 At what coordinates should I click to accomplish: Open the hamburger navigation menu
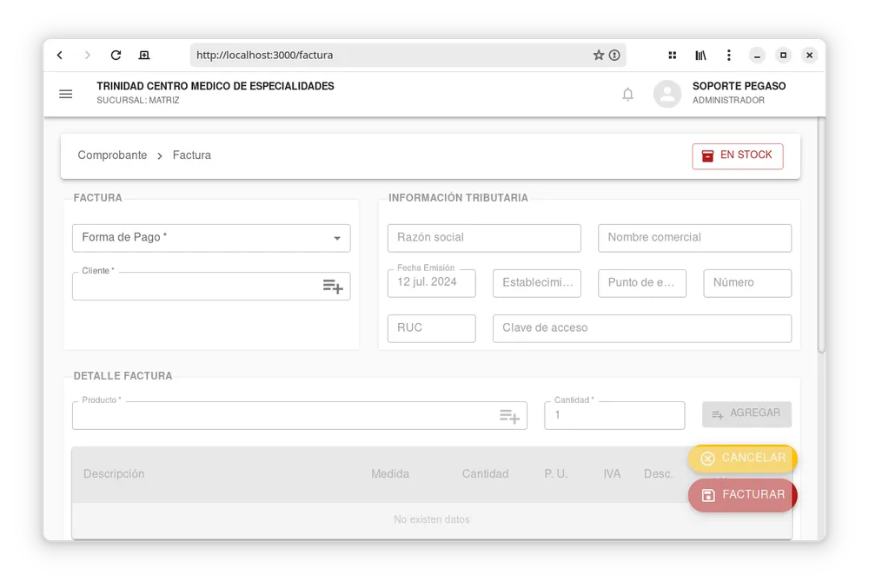coord(66,94)
